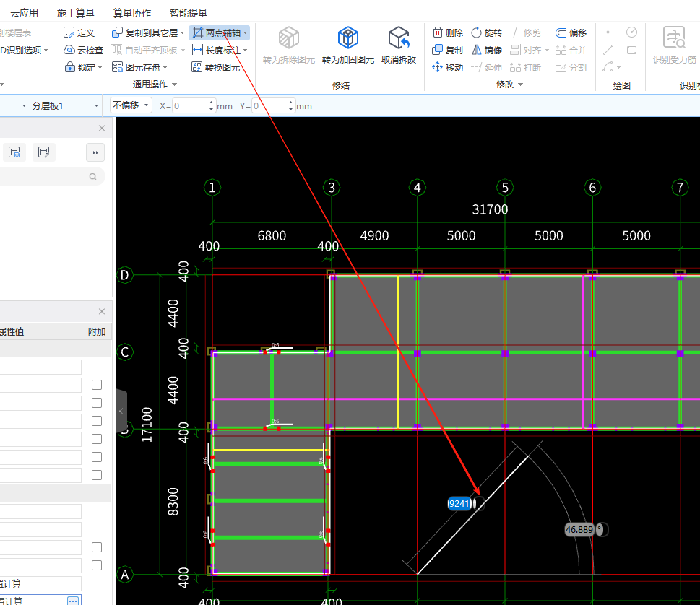Viewport: 700px width, 605px height.
Task: Activate 两点辅轴 tool
Action: tap(217, 32)
